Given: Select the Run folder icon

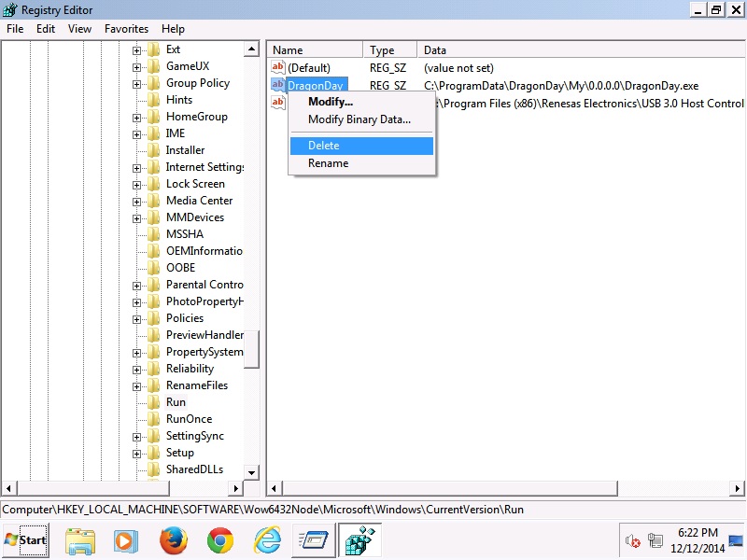Looking at the screenshot, I should pos(154,402).
